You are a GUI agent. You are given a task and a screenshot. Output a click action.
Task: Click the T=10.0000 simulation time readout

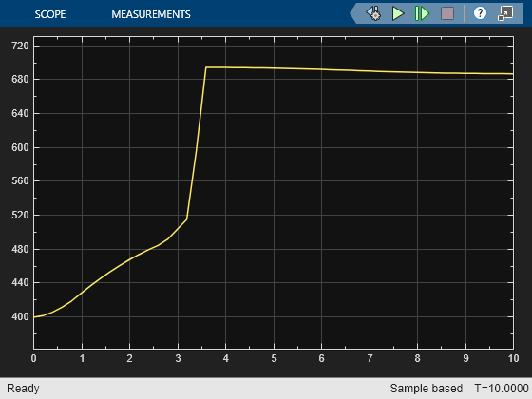pos(502,389)
